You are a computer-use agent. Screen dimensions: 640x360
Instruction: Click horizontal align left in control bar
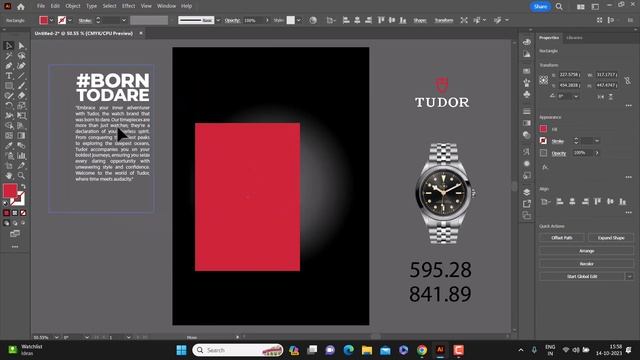coord(346,20)
